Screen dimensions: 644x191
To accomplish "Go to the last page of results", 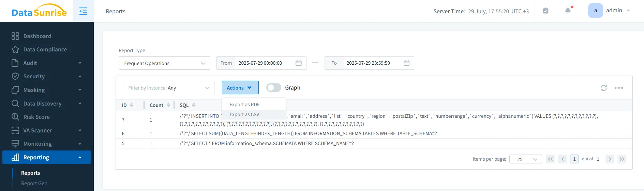I will pos(621,159).
